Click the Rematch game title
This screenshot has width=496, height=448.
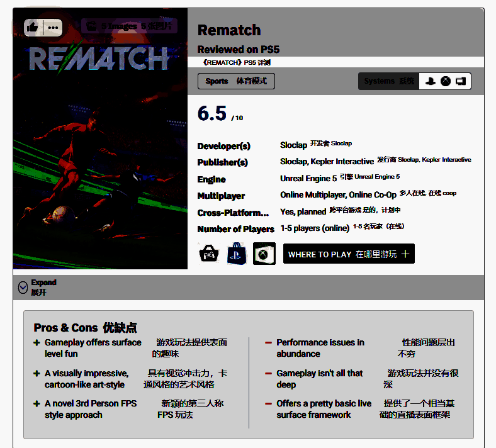pyautogui.click(x=229, y=30)
